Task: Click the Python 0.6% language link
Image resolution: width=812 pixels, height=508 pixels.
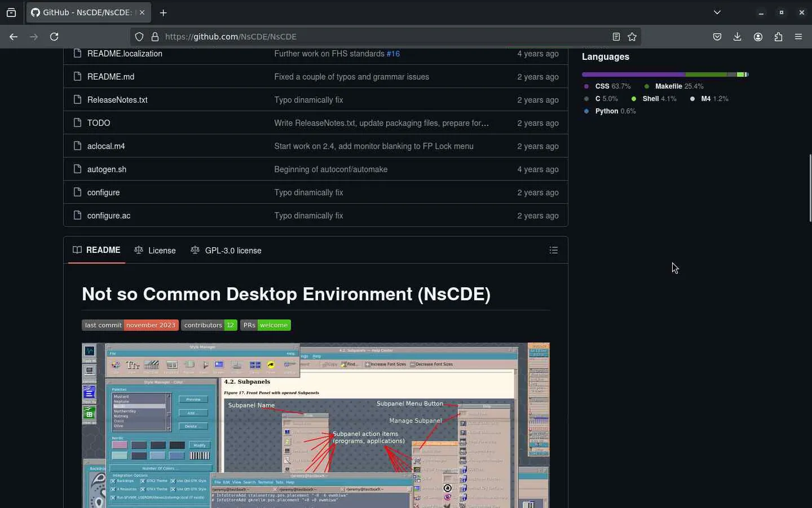Action: (610, 111)
